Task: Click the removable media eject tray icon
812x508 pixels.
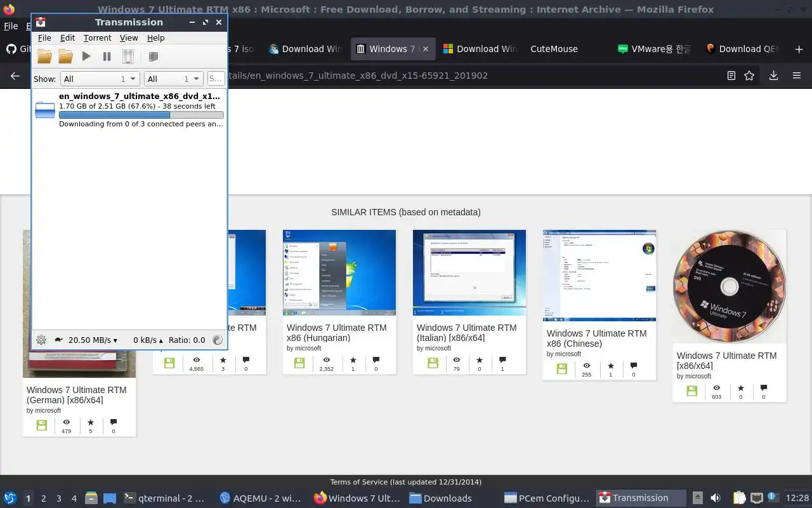Action: tap(697, 498)
